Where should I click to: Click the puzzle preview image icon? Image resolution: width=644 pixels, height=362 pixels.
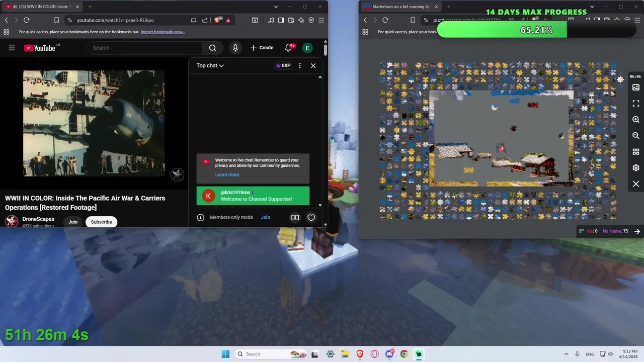coord(636,87)
